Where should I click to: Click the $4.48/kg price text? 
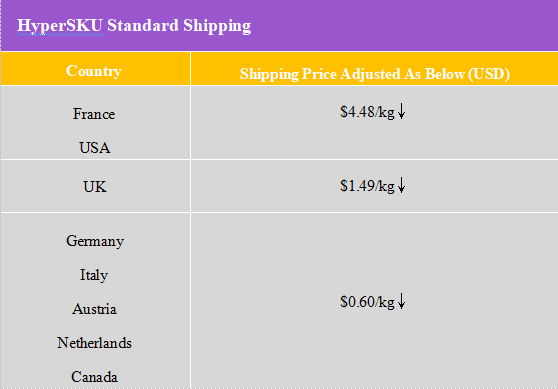pos(367,112)
